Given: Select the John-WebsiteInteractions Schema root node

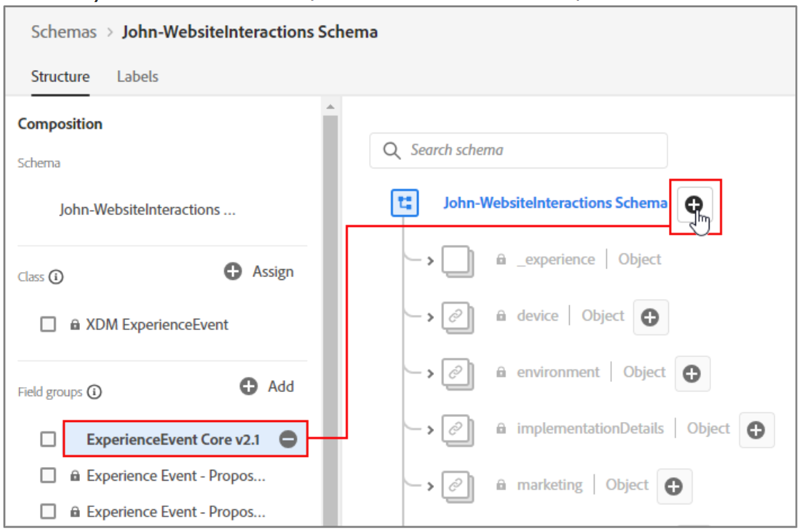Looking at the screenshot, I should pyautogui.click(x=555, y=203).
